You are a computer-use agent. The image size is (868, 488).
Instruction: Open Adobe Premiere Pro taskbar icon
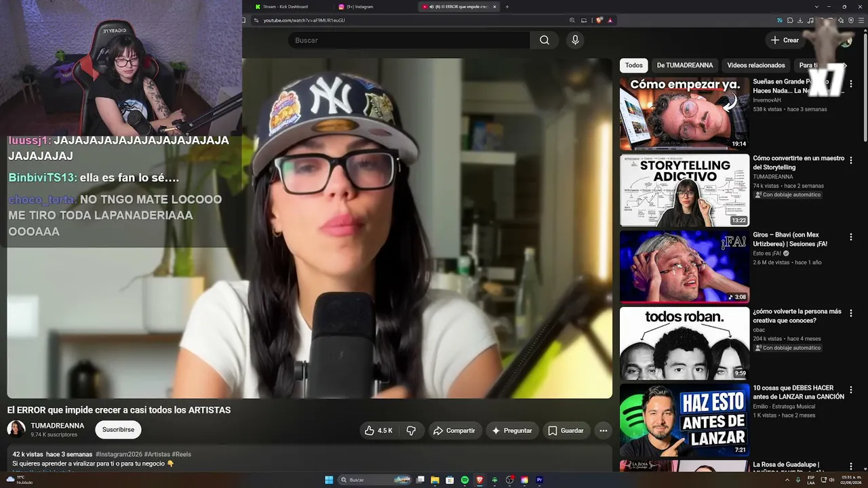[x=539, y=480]
